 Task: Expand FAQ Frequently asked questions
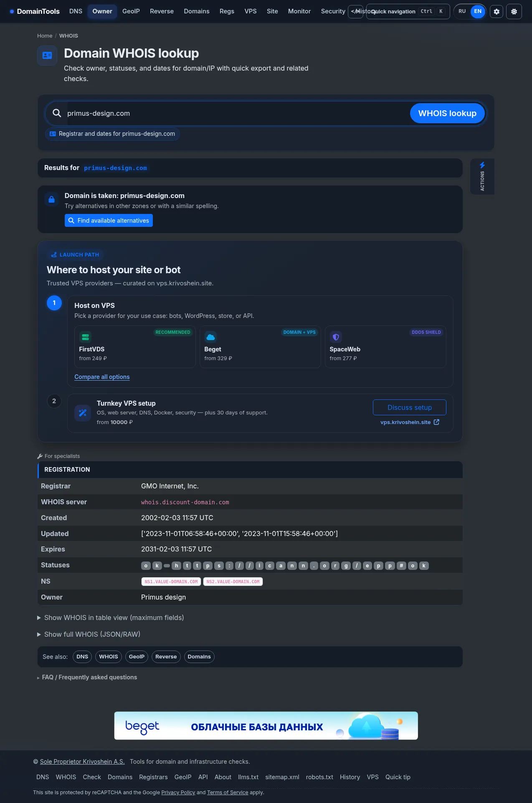[x=87, y=677]
